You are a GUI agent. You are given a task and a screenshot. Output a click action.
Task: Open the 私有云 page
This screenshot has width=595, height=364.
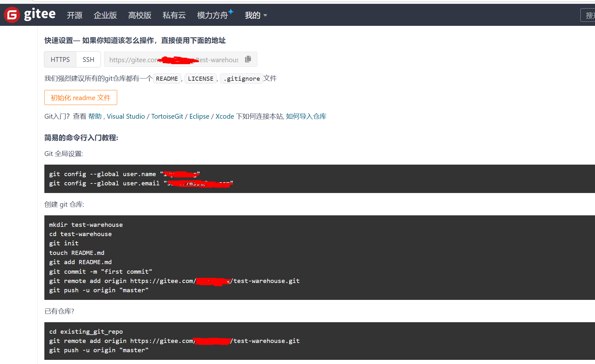click(174, 15)
